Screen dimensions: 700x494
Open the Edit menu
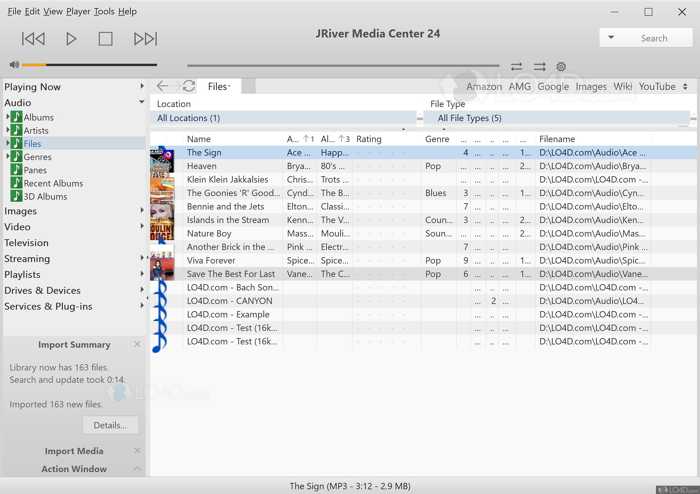tap(32, 12)
